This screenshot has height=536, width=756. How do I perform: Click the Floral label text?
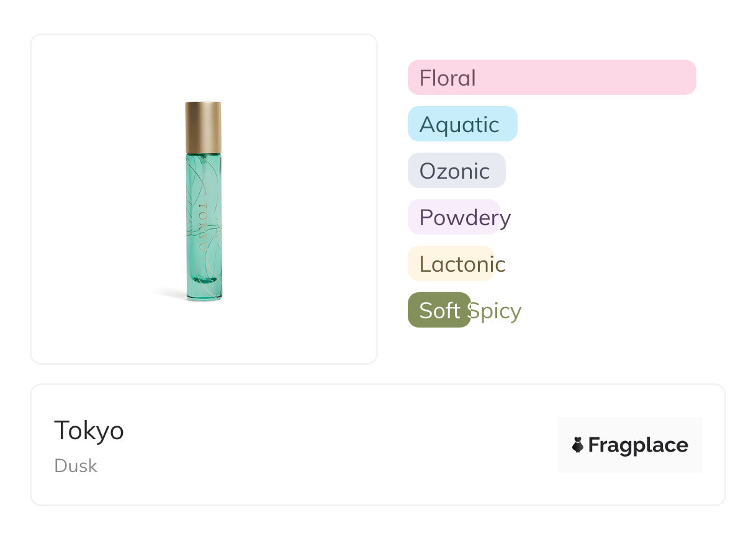click(x=448, y=78)
